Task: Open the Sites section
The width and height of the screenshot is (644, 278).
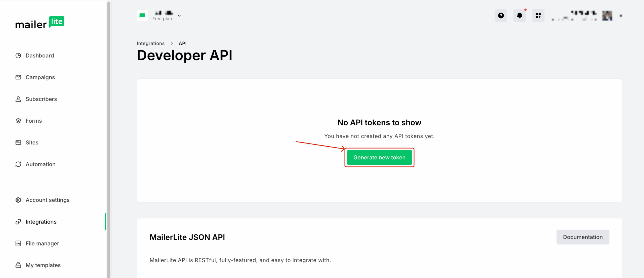Action: [32, 142]
